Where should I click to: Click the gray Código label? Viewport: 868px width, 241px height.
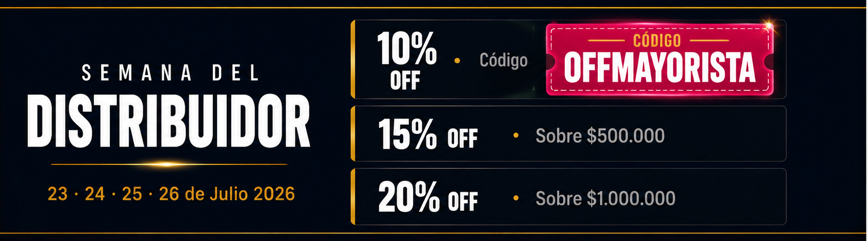pyautogui.click(x=503, y=60)
